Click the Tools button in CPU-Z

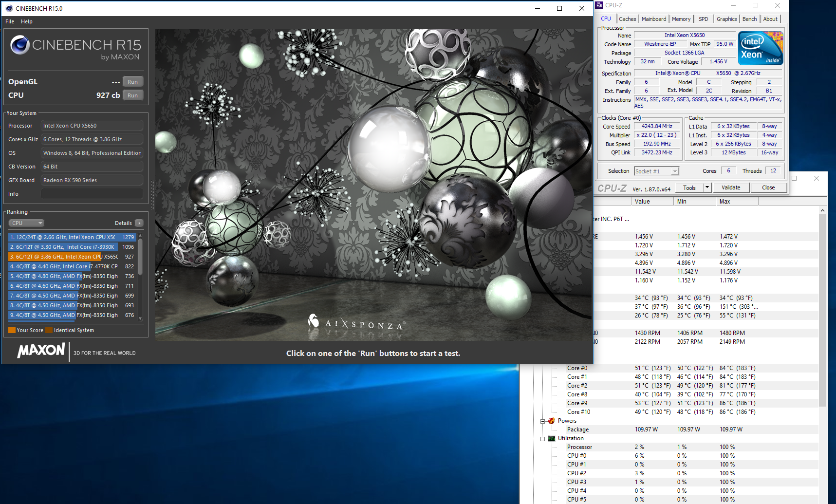tap(689, 187)
